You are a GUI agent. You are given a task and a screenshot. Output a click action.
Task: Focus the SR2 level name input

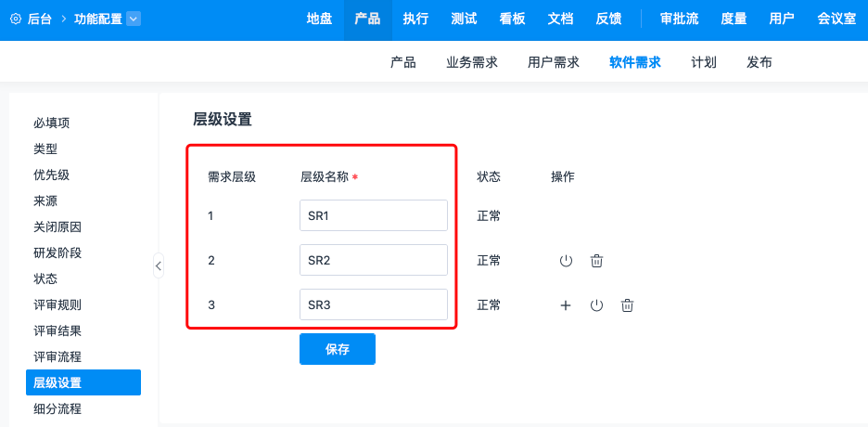point(374,261)
